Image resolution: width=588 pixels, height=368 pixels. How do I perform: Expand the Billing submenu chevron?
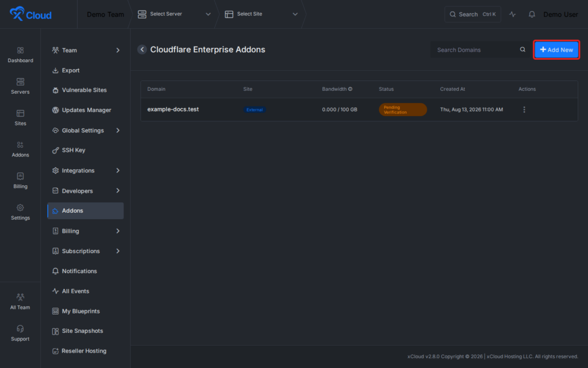coord(118,231)
